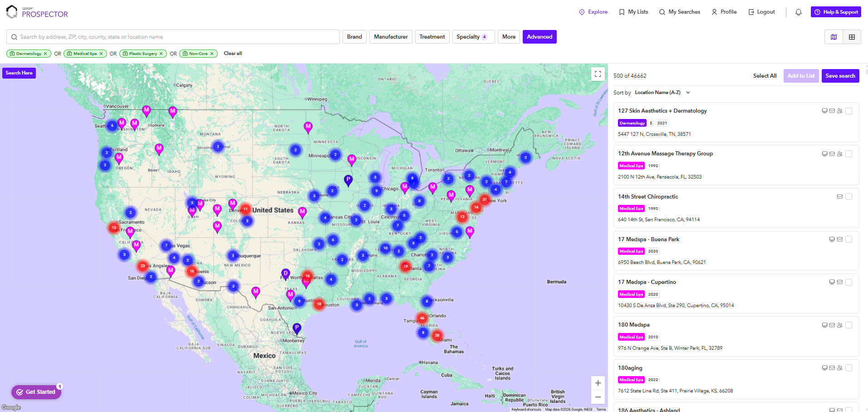Click the email icon on 180 Medspa

832,325
